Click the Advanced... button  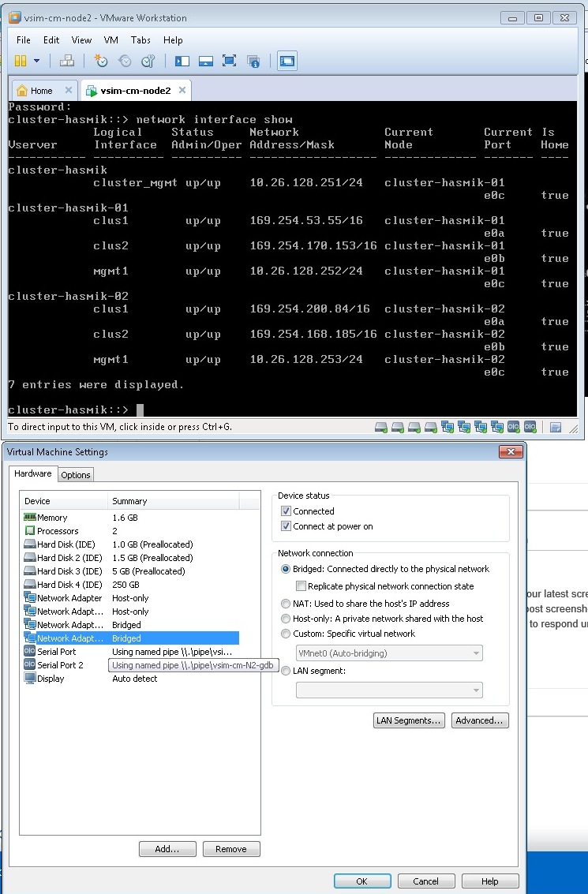[x=480, y=720]
